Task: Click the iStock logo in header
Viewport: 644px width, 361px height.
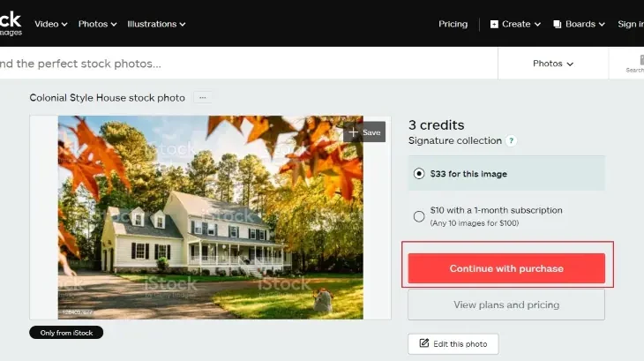Action: [x=11, y=24]
